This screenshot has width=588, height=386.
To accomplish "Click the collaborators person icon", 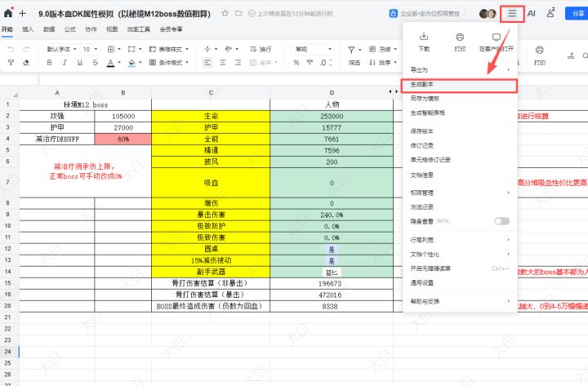I will tap(550, 13).
